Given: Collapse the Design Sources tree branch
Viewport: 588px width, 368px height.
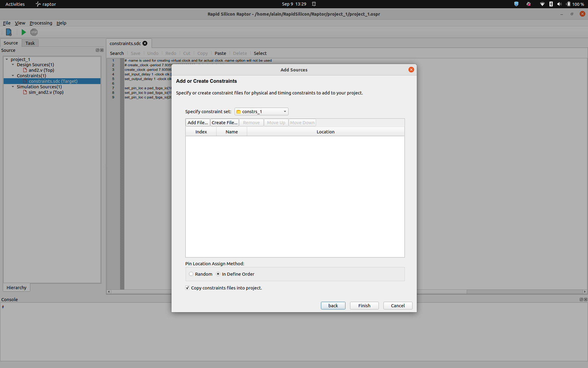Looking at the screenshot, I should coord(13,65).
